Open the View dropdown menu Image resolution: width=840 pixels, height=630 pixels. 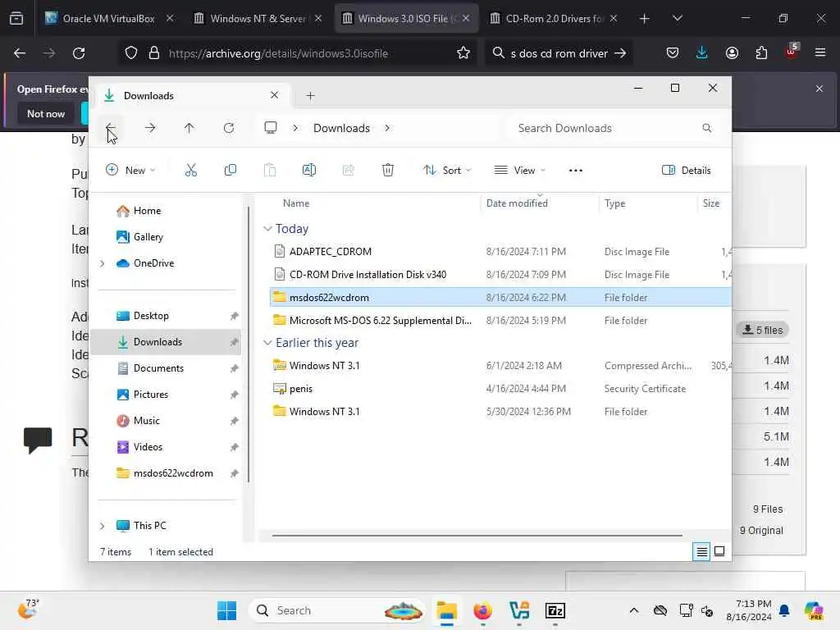[x=519, y=171]
